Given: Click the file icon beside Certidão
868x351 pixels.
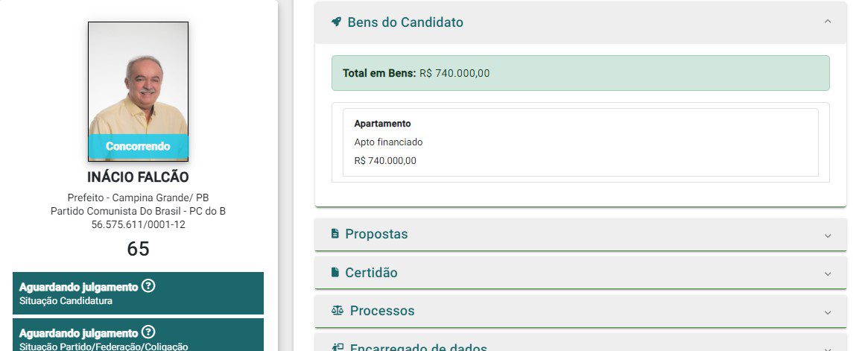Looking at the screenshot, I should point(335,272).
